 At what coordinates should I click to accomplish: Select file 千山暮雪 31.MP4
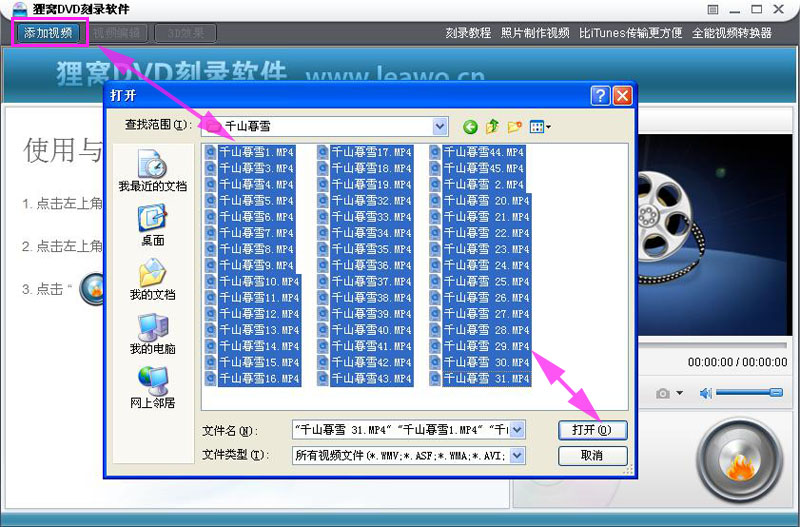pos(487,379)
